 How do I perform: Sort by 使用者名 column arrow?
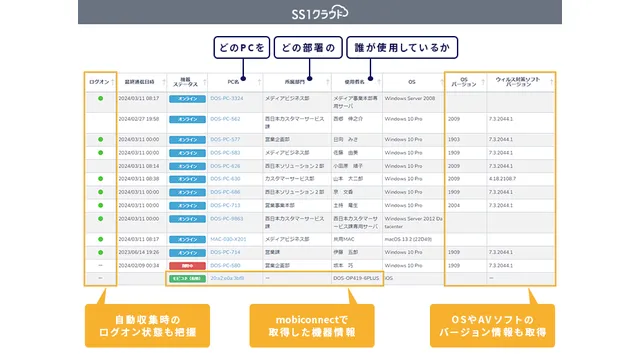click(x=379, y=82)
